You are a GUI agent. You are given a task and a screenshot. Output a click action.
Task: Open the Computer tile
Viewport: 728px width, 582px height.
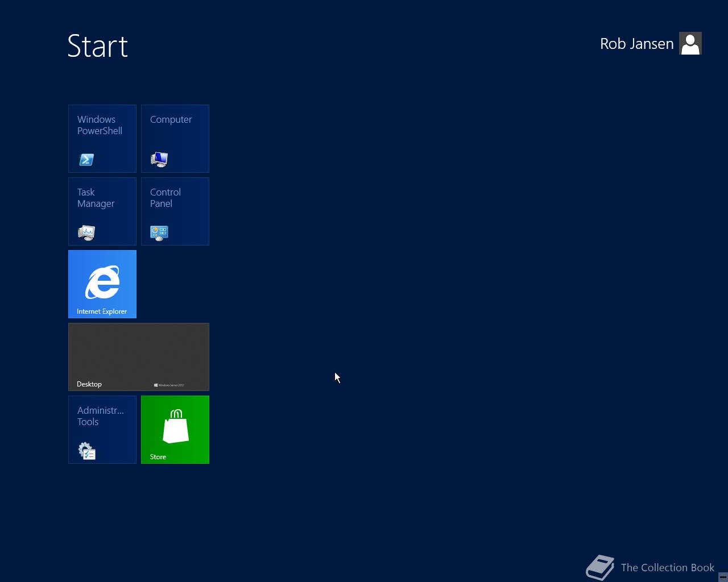[x=175, y=139]
